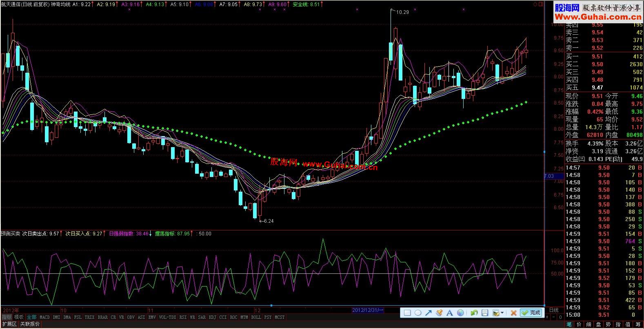The height and width of the screenshot is (329, 644).
Task: Select the OBV indicator
Action: point(131,317)
